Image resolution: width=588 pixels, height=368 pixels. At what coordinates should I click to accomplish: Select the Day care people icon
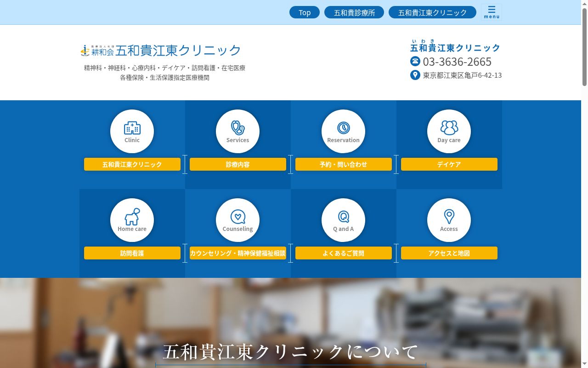coord(449,131)
